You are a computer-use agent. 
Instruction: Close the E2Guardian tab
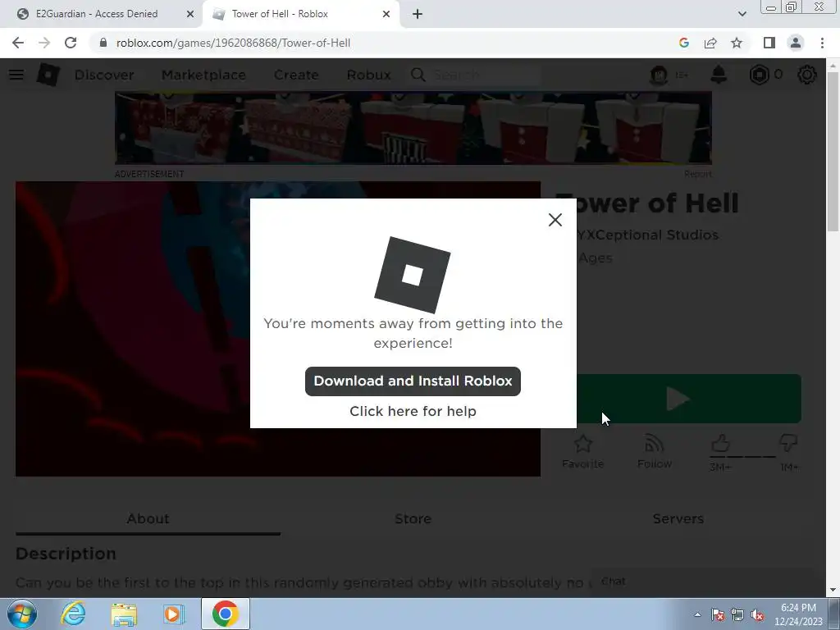coord(189,14)
